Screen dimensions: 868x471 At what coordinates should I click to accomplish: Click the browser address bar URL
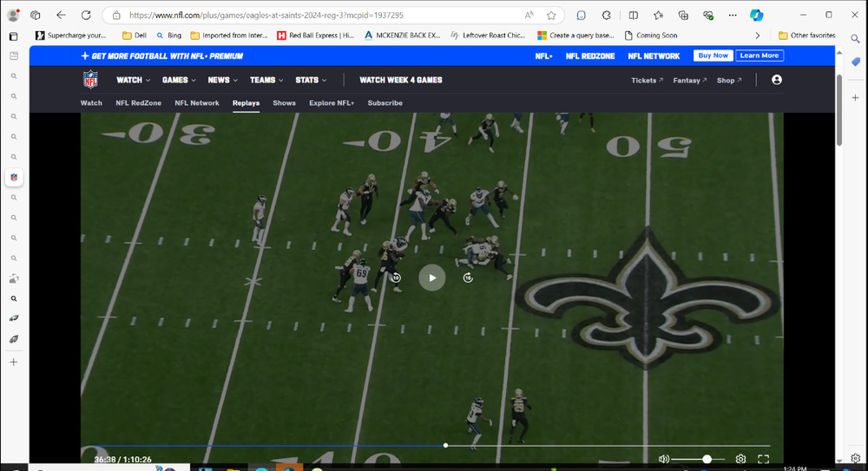304,15
